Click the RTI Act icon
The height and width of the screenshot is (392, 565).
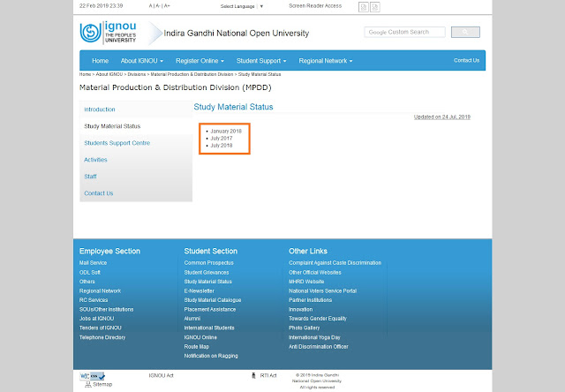pos(253,375)
